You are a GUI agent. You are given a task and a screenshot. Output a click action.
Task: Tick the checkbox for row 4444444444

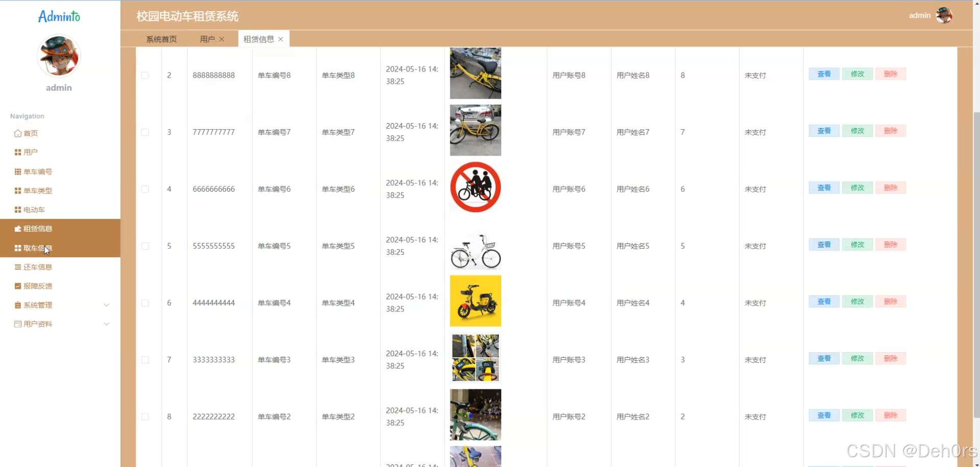(x=145, y=303)
